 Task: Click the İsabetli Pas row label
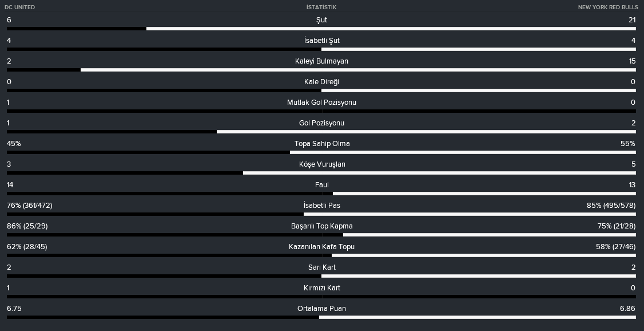click(x=321, y=206)
